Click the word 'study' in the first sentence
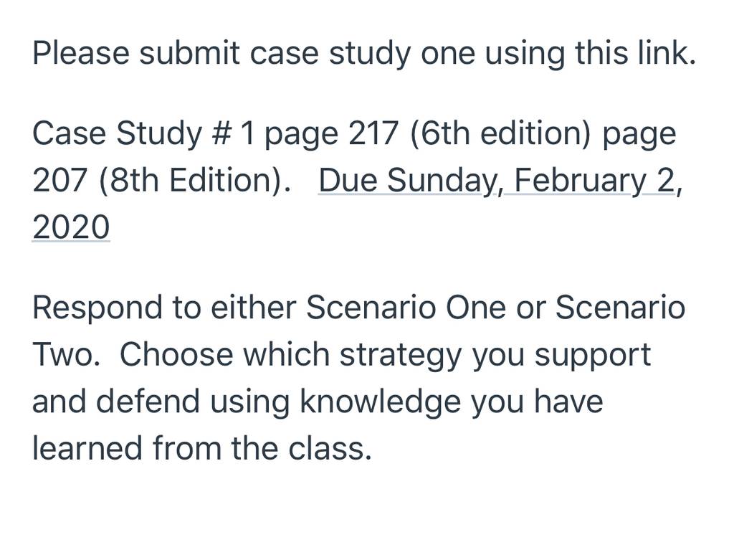Image resolution: width=734 pixels, height=560 pixels. (x=370, y=53)
